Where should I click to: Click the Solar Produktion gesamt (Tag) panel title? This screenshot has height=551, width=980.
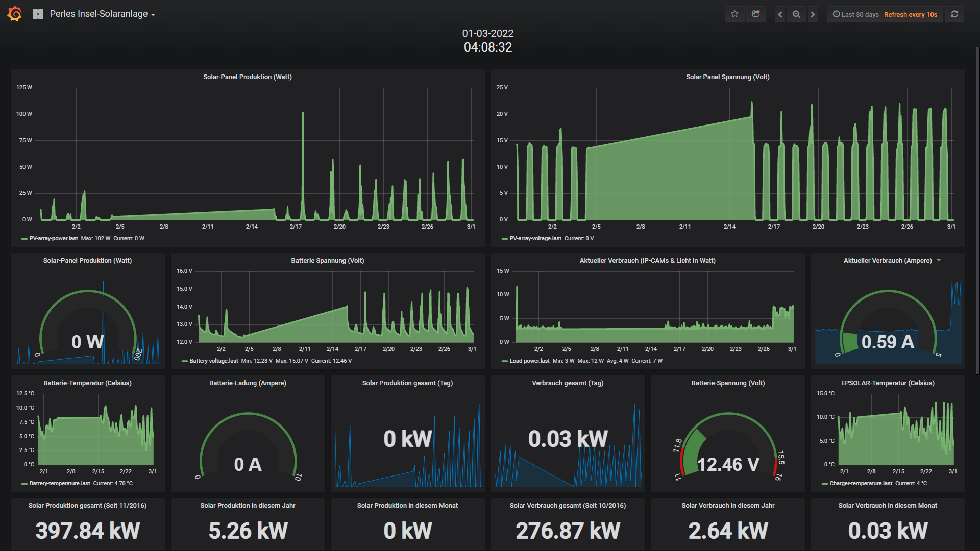coord(407,383)
